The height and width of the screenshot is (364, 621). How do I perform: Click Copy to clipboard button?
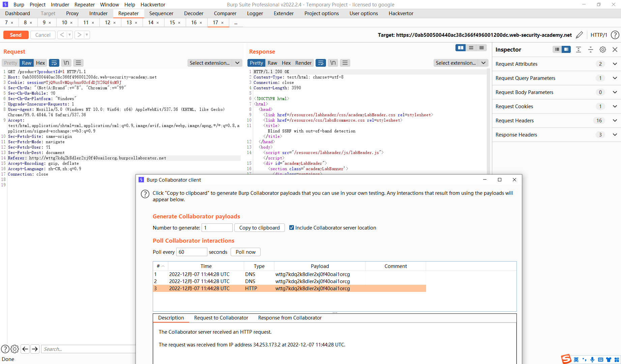click(x=260, y=228)
